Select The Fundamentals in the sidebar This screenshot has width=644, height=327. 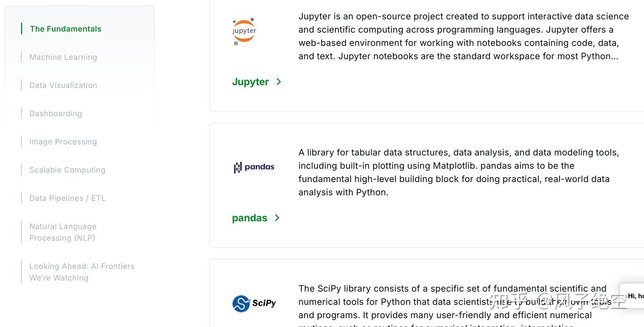65,29
